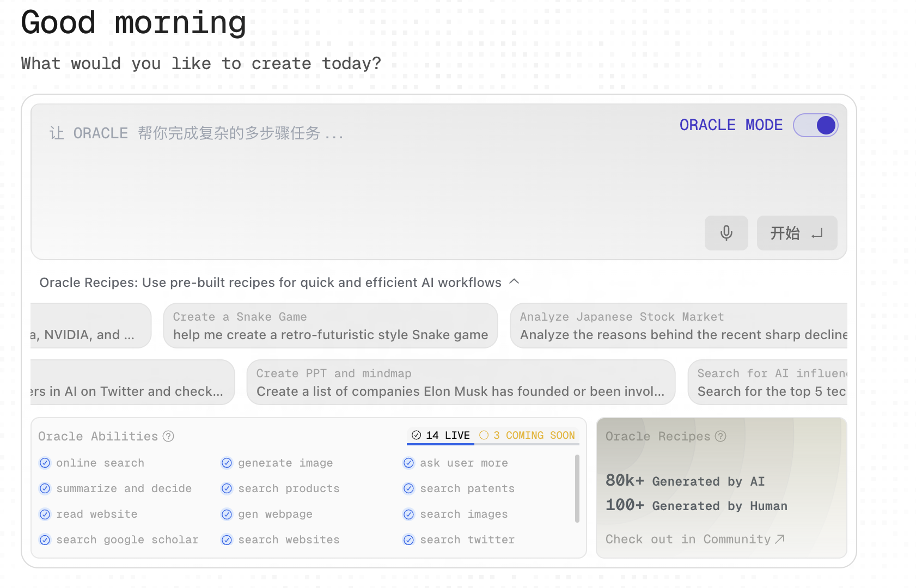Click the search websites ability text

(289, 540)
